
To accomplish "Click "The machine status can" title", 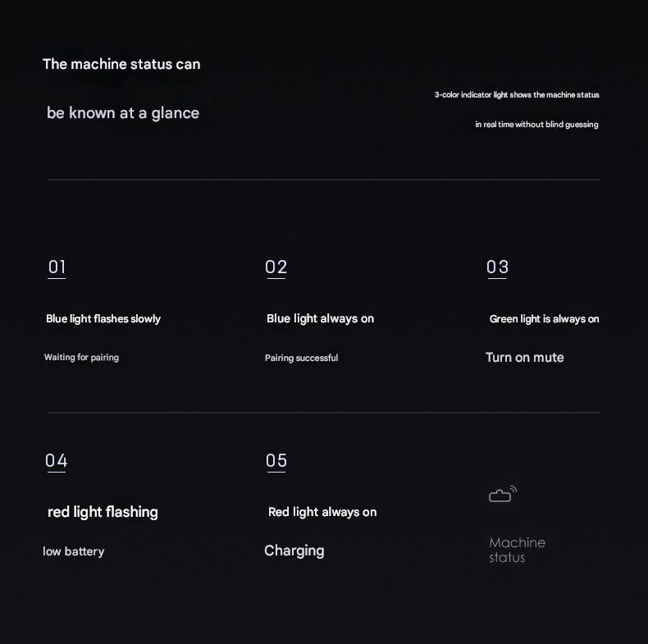I will click(x=121, y=64).
